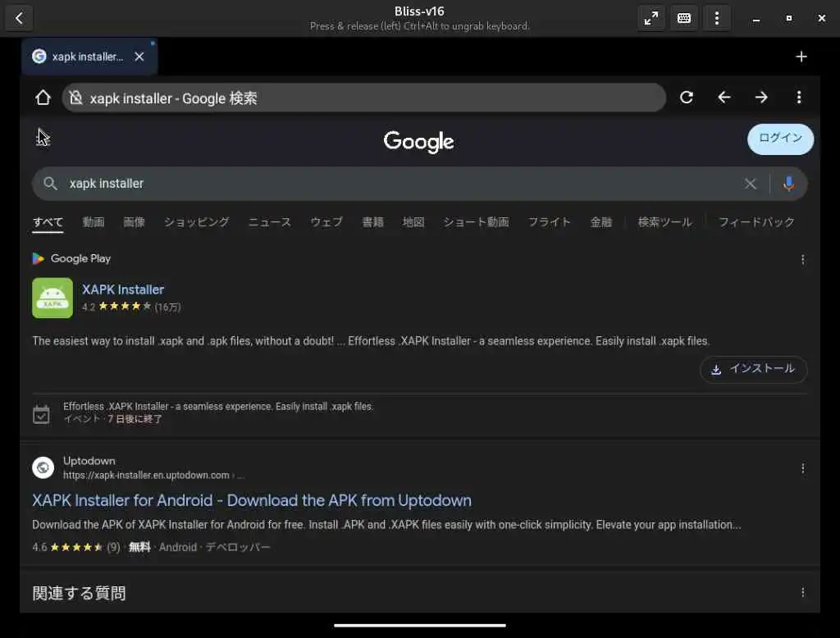840x638 pixels.
Task: Reload the current page
Action: (687, 98)
